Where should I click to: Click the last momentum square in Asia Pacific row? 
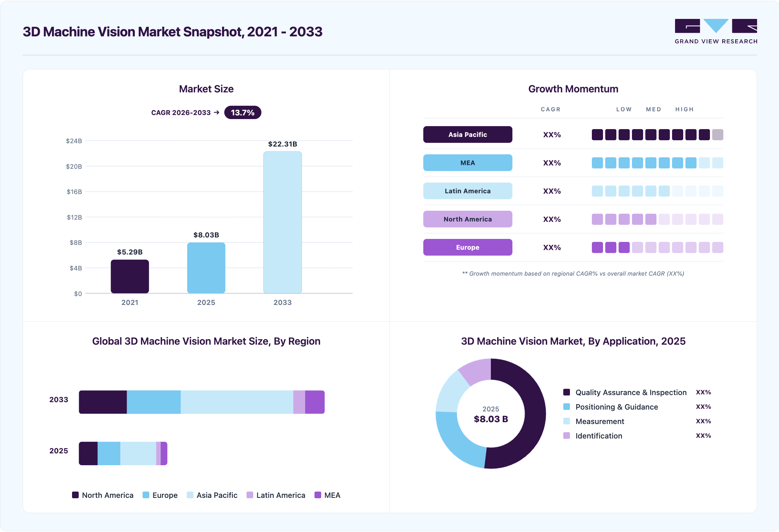point(718,135)
